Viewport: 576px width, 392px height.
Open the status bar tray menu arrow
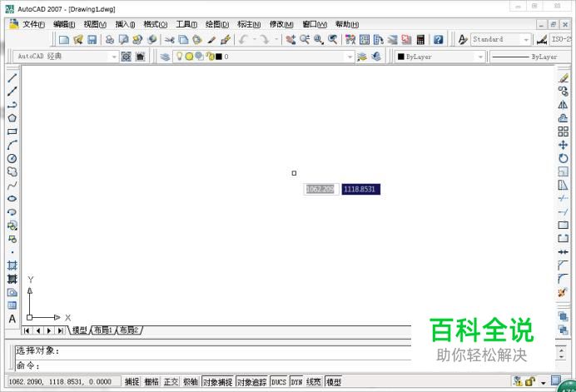pos(543,383)
